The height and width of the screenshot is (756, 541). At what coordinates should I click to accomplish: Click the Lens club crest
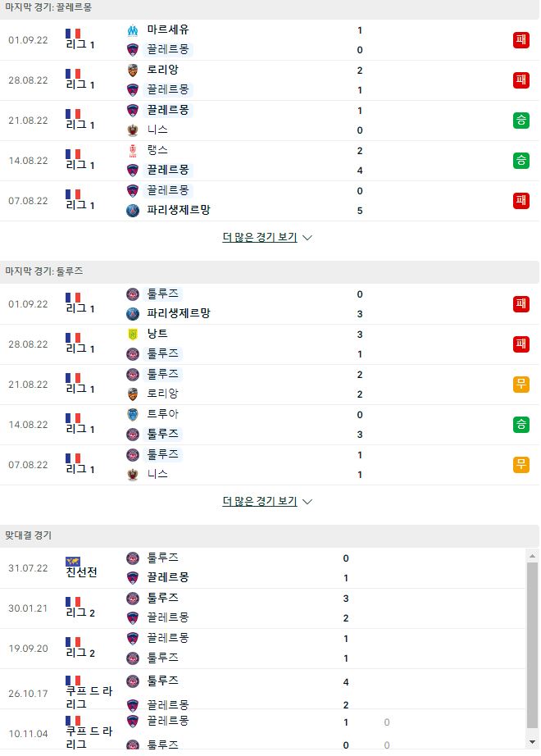pyautogui.click(x=133, y=151)
